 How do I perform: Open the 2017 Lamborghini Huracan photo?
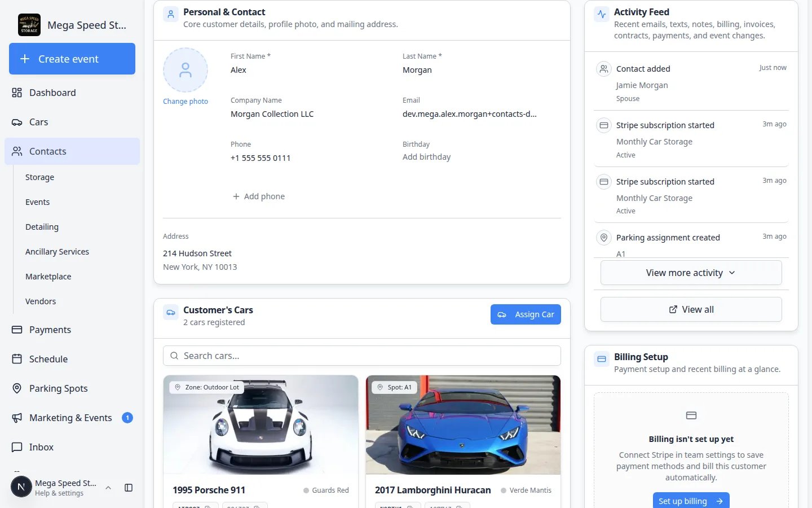(463, 425)
